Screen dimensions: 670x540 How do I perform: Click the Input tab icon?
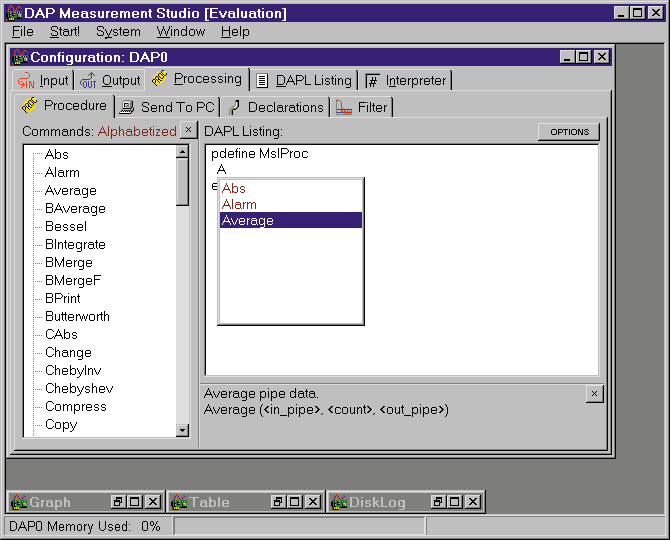pos(27,81)
